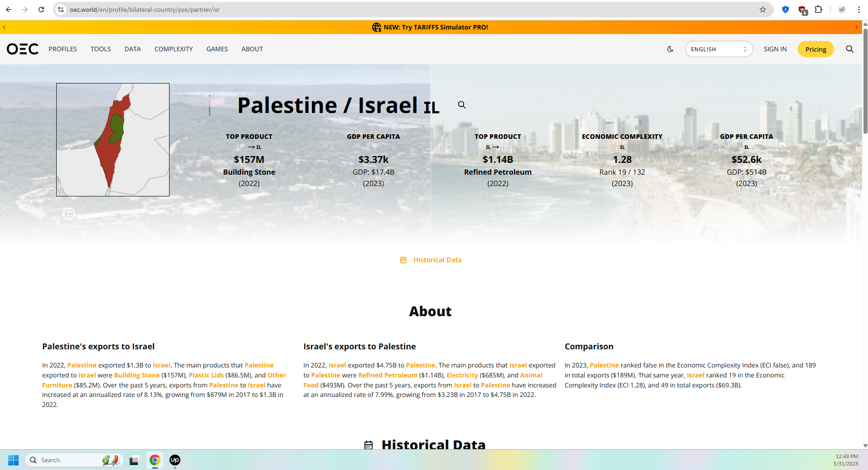Click the Electricity link

point(462,375)
